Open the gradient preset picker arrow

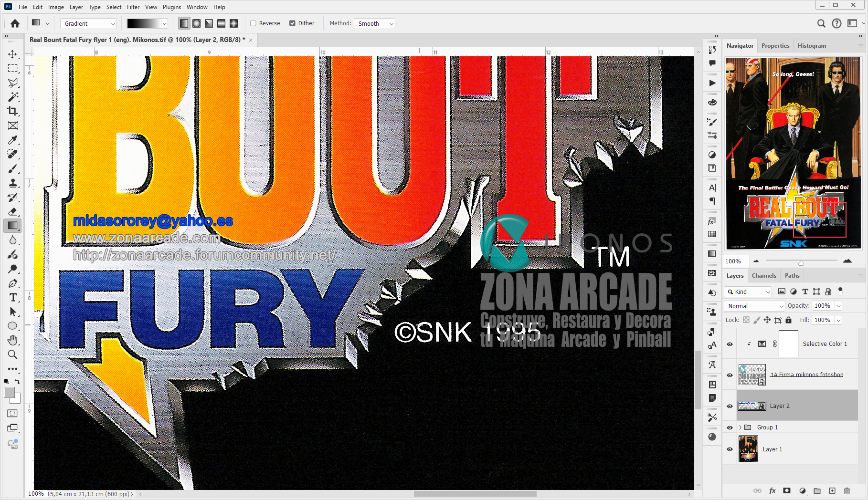[x=165, y=23]
